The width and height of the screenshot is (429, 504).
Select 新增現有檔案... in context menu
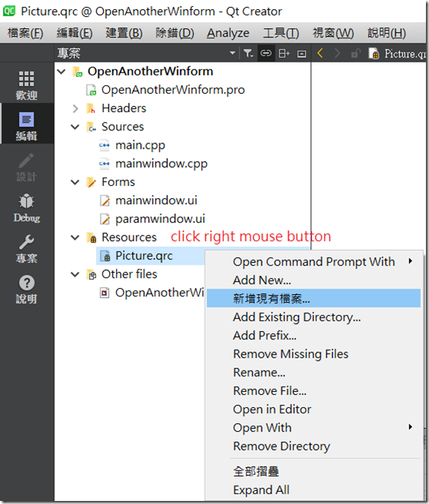tap(314, 299)
